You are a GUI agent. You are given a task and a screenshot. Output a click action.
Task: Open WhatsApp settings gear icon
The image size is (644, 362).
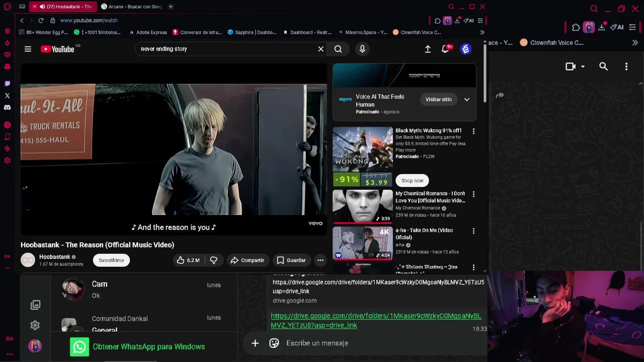click(35, 325)
